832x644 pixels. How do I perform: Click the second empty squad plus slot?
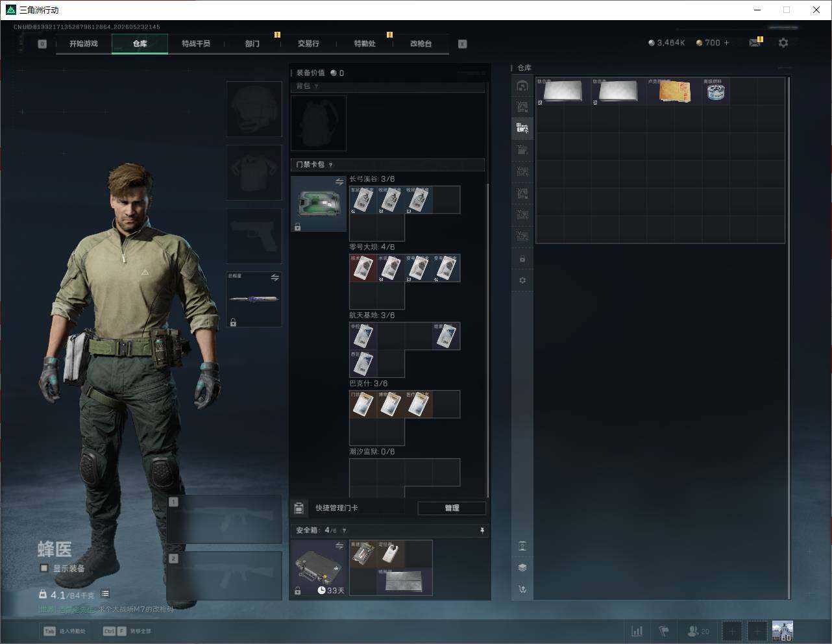tap(757, 631)
